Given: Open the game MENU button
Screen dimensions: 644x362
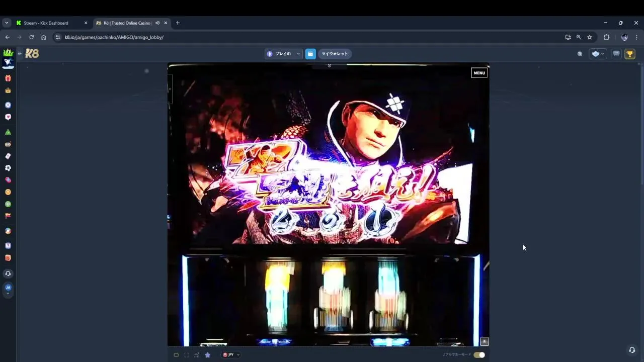Looking at the screenshot, I should (479, 73).
